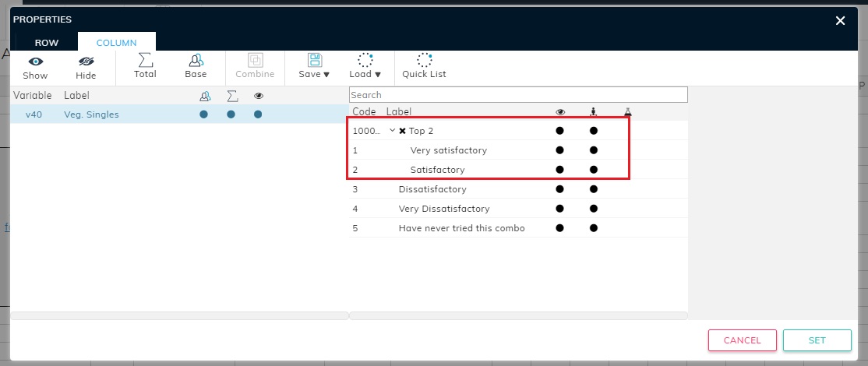Select the Satisfactory label in code 2 row
The height and width of the screenshot is (366, 868).
[437, 170]
